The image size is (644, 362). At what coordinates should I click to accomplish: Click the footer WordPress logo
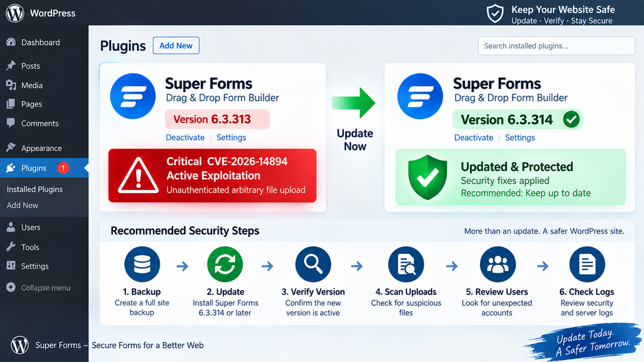[19, 345]
